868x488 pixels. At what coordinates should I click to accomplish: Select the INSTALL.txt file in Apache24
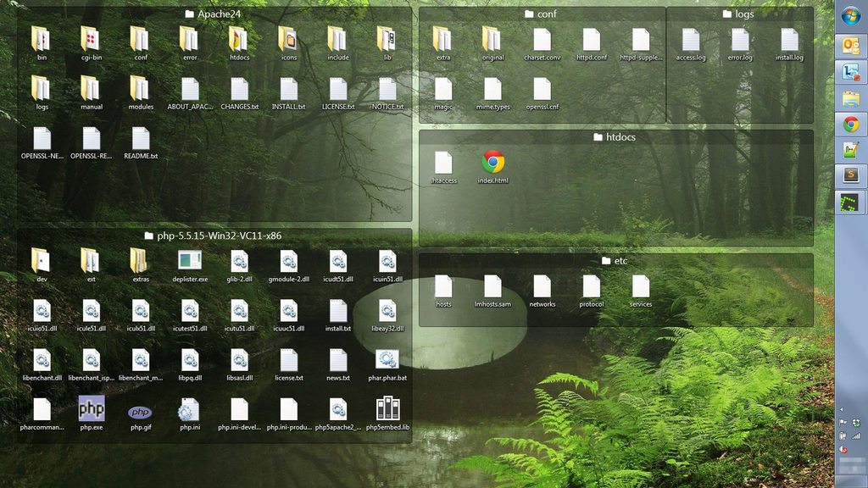tap(288, 93)
